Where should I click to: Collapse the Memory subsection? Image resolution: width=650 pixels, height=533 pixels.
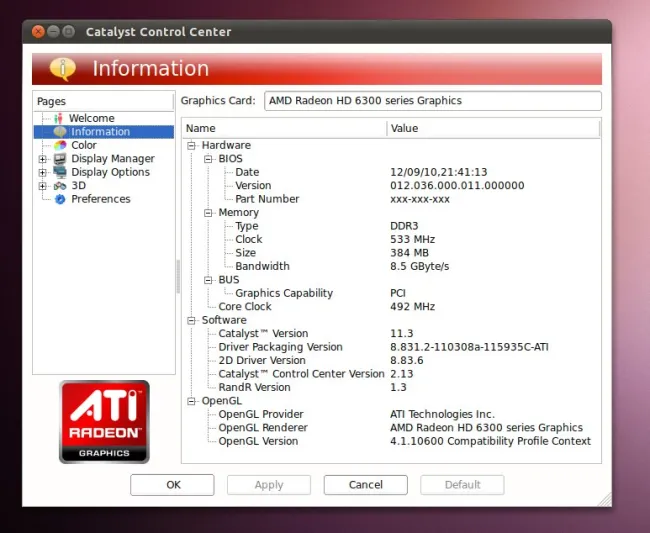pos(208,213)
